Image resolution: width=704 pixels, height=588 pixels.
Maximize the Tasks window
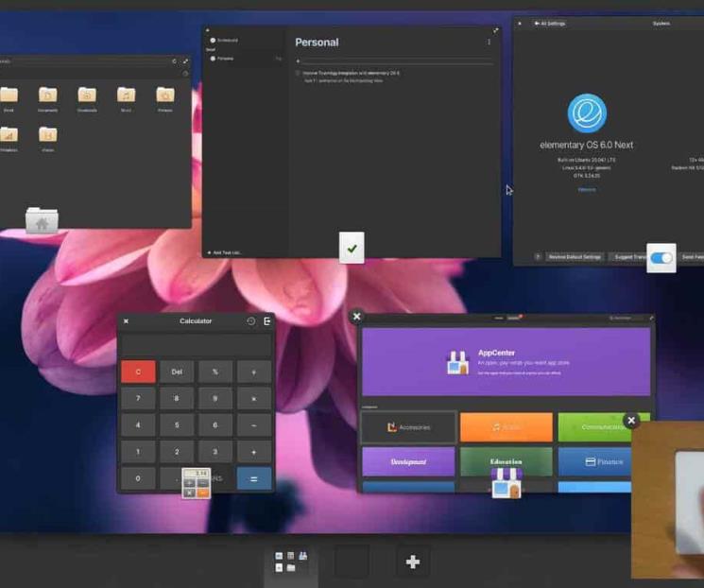[x=496, y=30]
